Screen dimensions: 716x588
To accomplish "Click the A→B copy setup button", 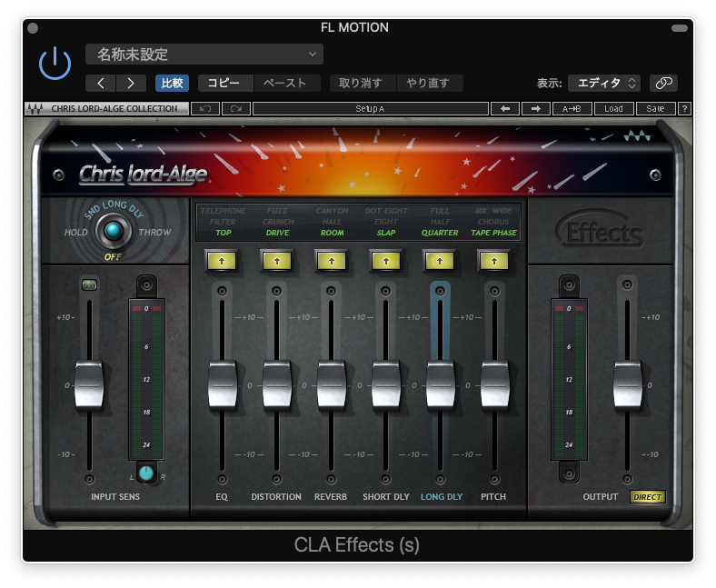I will [x=572, y=109].
